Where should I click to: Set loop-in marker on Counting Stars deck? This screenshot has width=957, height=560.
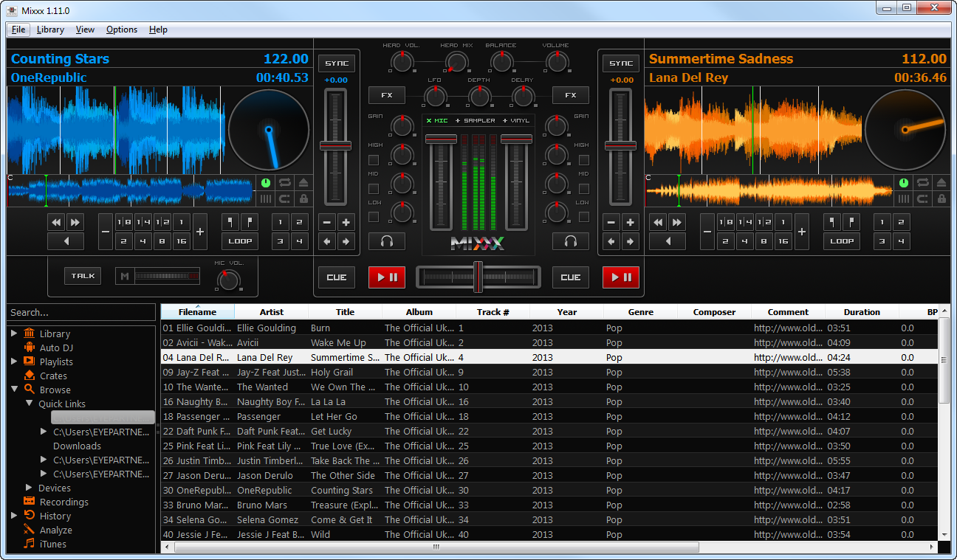coord(230,222)
